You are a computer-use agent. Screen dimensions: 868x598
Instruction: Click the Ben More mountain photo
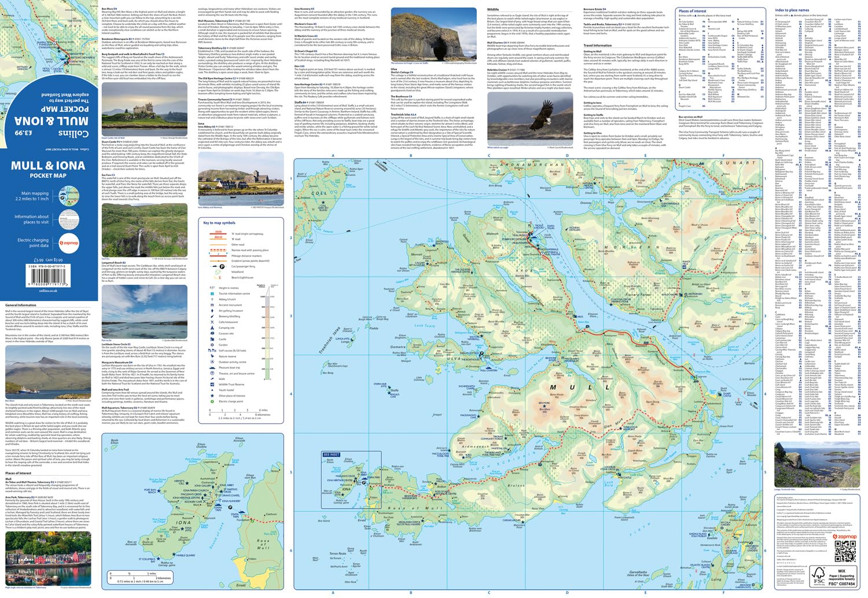[x=48, y=372]
